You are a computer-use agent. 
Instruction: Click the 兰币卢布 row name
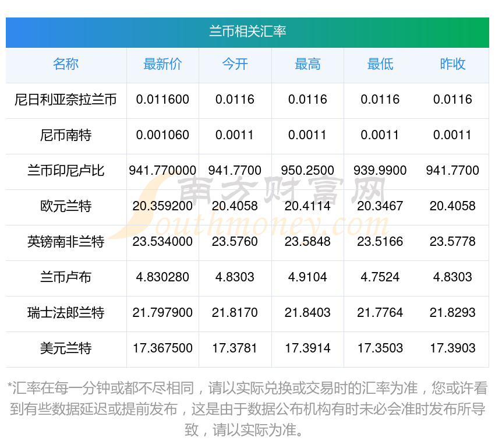[66, 277]
